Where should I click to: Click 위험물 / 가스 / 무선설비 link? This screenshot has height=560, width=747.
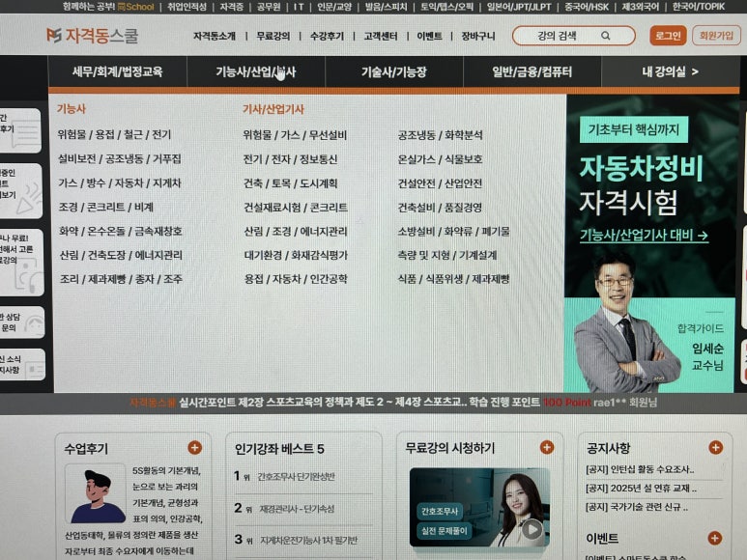(295, 135)
